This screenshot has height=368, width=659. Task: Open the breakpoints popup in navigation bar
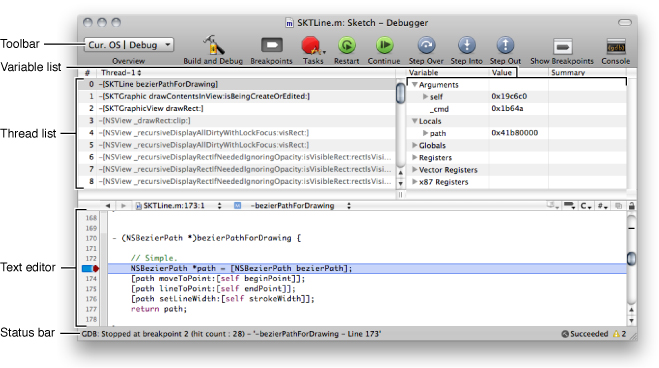[569, 205]
